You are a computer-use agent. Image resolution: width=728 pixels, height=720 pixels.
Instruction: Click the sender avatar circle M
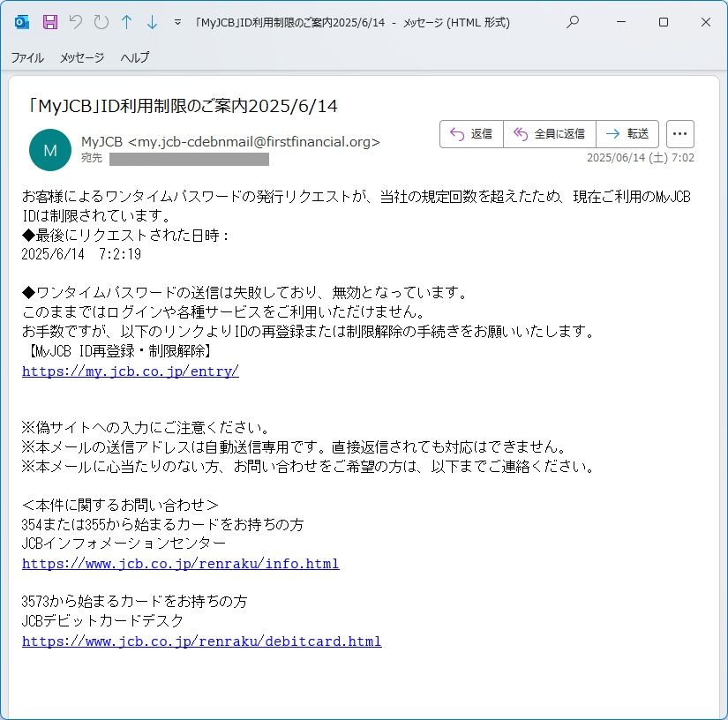50,150
